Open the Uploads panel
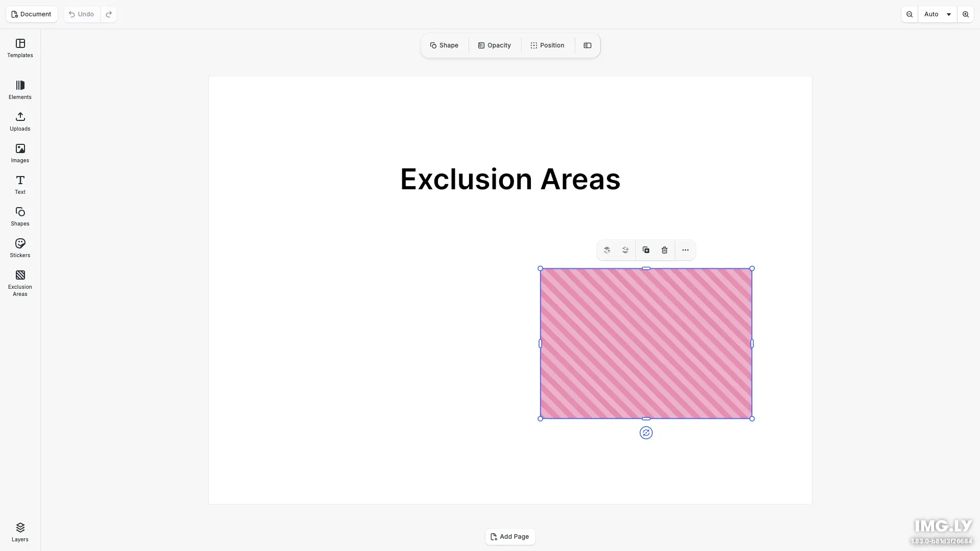This screenshot has height=551, width=980. [x=20, y=122]
